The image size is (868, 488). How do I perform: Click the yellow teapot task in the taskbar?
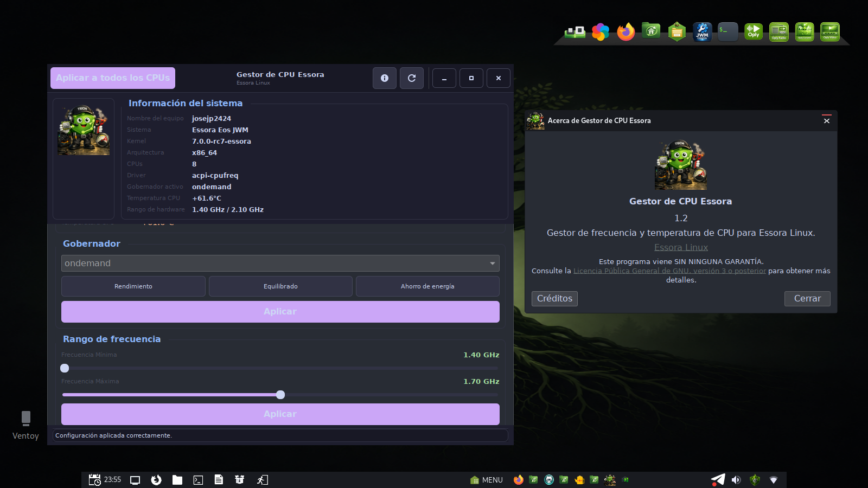(x=579, y=480)
